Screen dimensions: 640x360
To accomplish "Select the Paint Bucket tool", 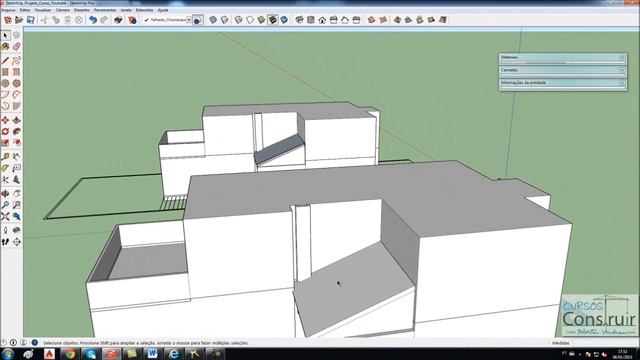I will coord(5,47).
